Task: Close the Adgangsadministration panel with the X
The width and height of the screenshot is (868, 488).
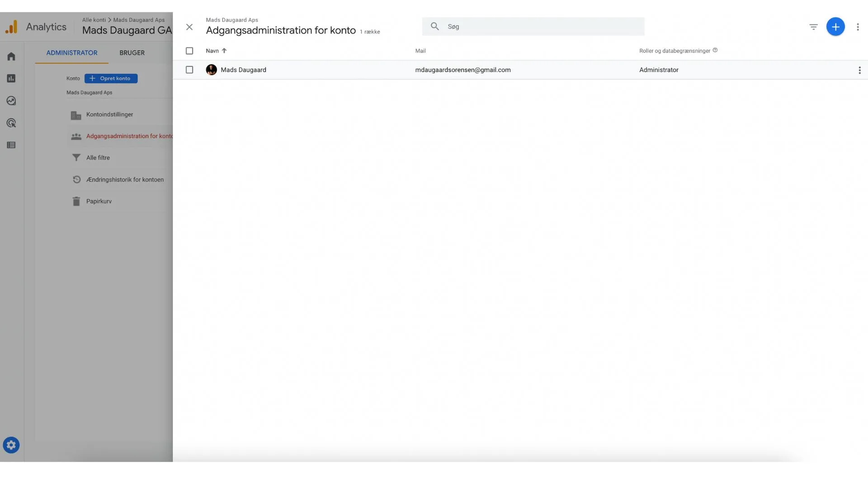Action: 189,27
